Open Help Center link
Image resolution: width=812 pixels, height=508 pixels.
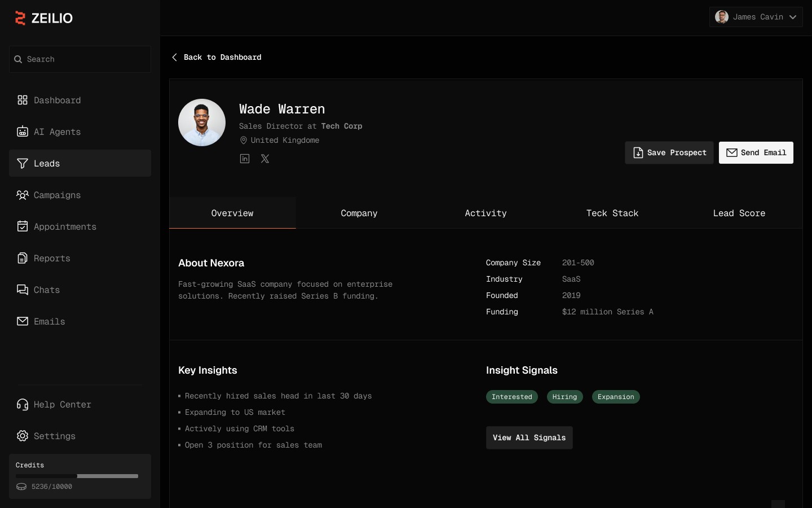click(80, 404)
